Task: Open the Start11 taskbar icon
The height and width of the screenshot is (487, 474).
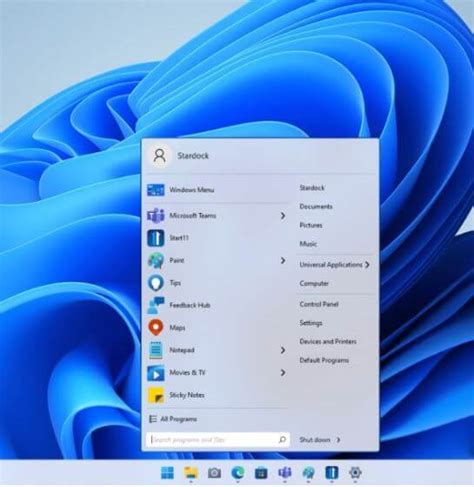Action: click(332, 472)
